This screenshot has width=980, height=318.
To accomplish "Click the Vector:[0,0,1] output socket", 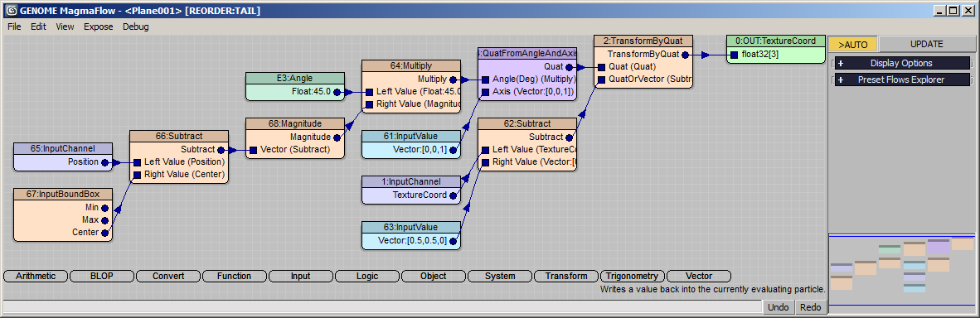I will coord(454,150).
